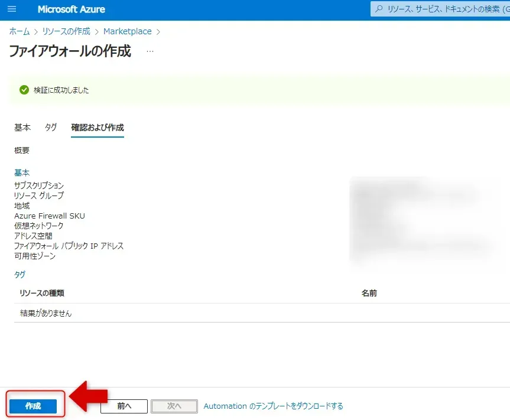The image size is (510, 420).
Task: Switch to the 基本 tab
Action: (x=22, y=128)
